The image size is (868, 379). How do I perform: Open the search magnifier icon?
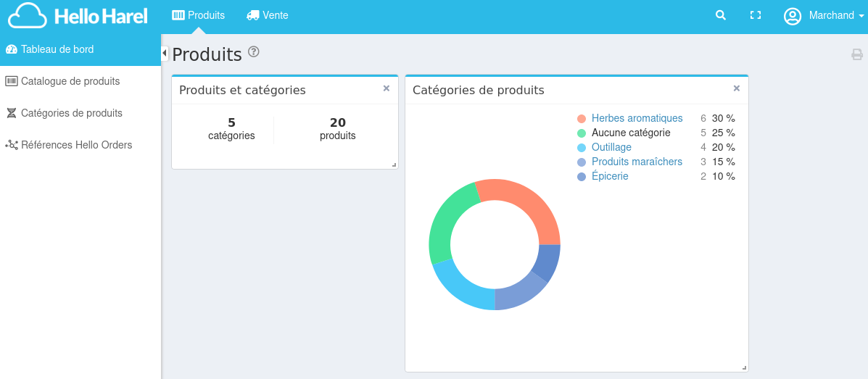pos(720,15)
